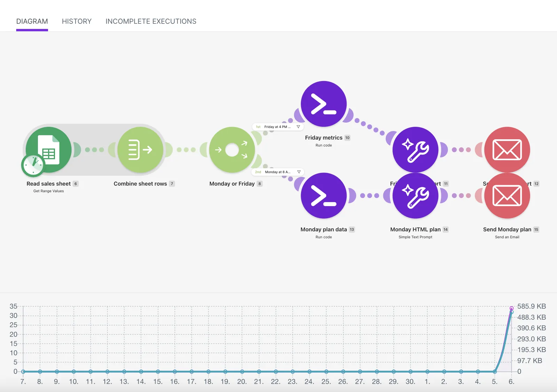The width and height of the screenshot is (557, 392).
Task: Click the Simple Text Prompt subtitle
Action: [415, 237]
